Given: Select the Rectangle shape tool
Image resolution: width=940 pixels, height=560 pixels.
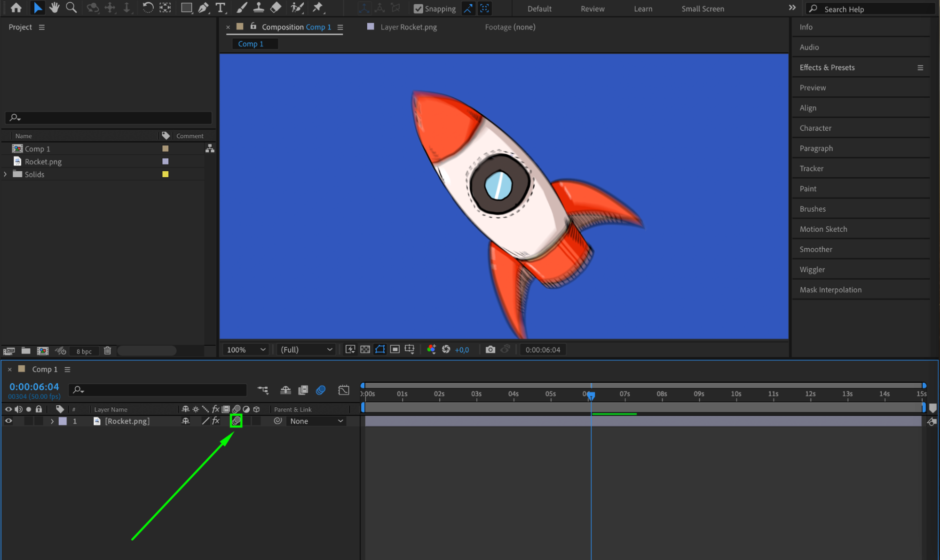Looking at the screenshot, I should point(186,8).
